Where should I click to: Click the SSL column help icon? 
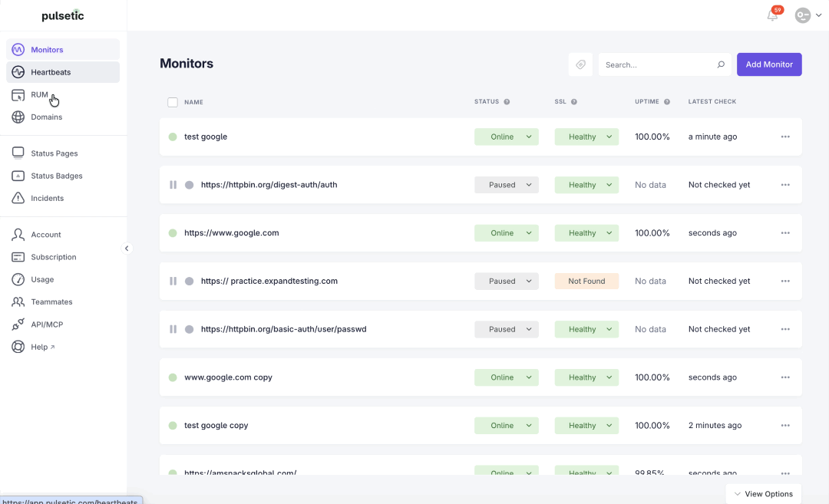(573, 102)
